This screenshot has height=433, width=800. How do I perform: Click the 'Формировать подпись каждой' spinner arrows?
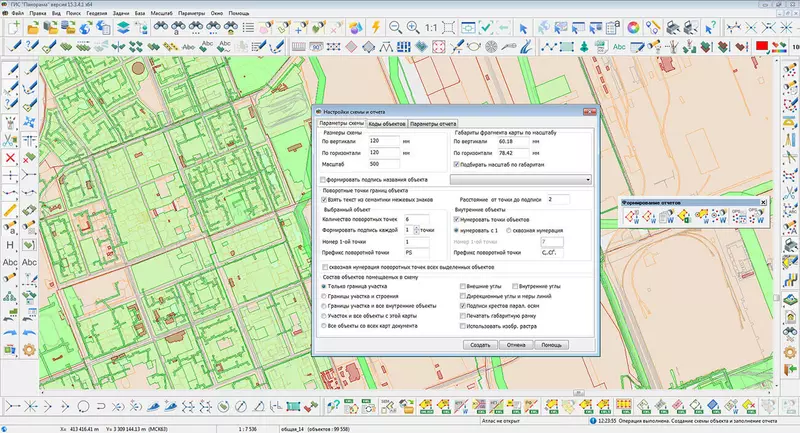[x=416, y=230]
